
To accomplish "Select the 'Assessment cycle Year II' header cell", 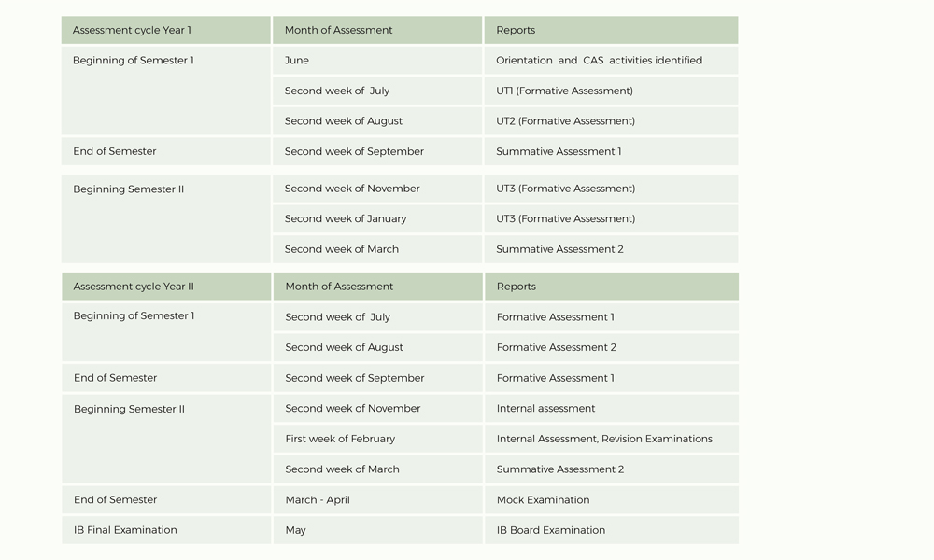I will click(167, 287).
